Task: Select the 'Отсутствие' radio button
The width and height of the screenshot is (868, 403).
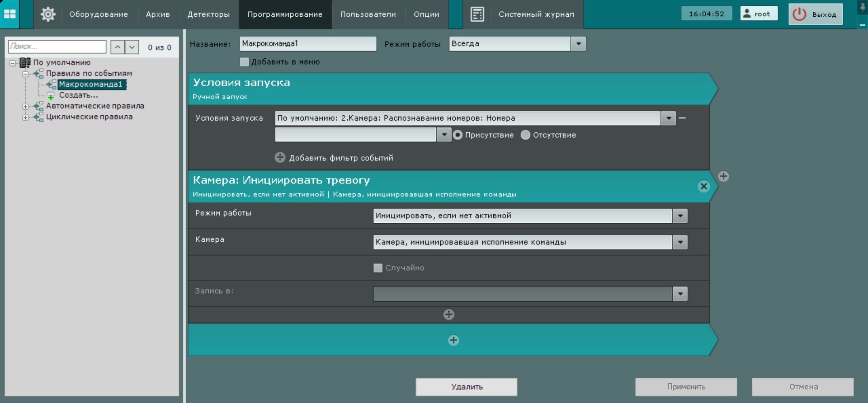Action: (x=525, y=135)
